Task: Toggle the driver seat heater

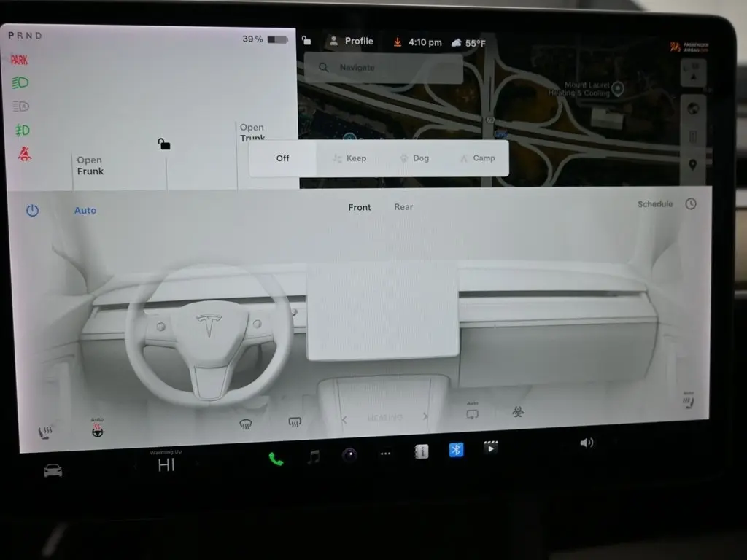Action: pos(44,433)
